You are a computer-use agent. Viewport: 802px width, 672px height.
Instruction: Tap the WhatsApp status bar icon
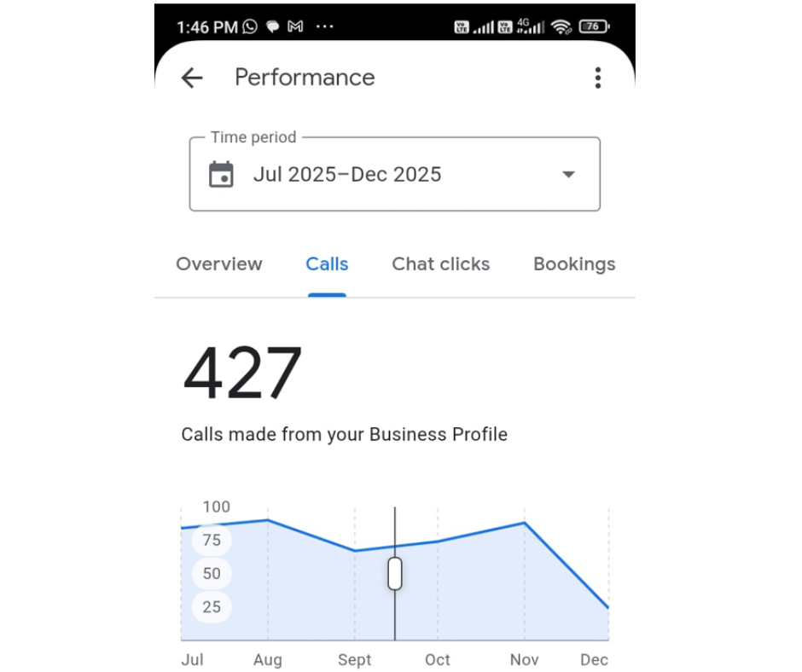(x=250, y=27)
